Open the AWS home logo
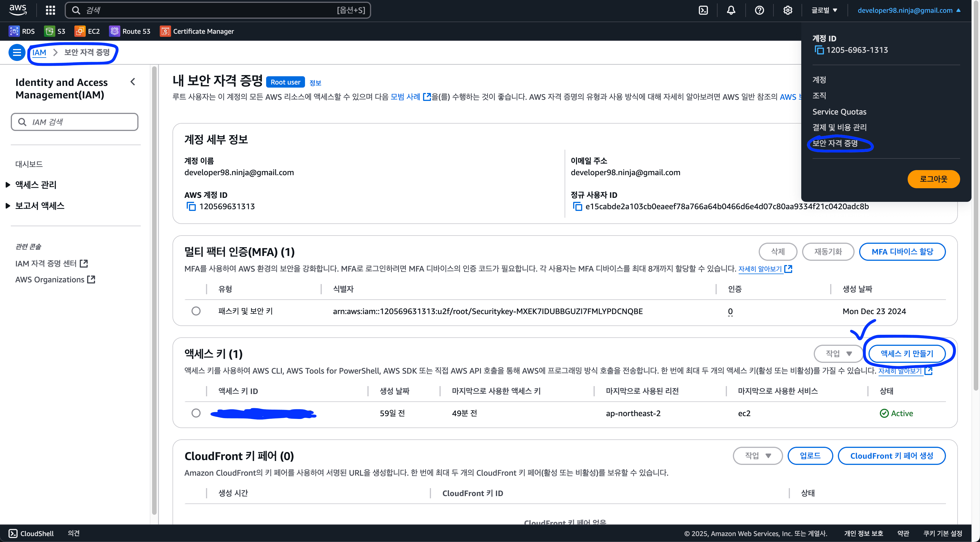Viewport: 980px width, 542px height. tap(18, 10)
